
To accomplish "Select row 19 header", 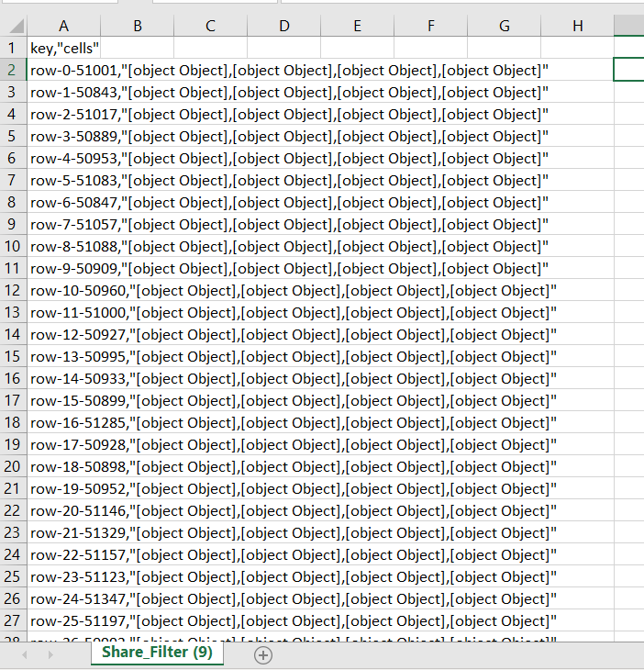I will pyautogui.click(x=13, y=444).
